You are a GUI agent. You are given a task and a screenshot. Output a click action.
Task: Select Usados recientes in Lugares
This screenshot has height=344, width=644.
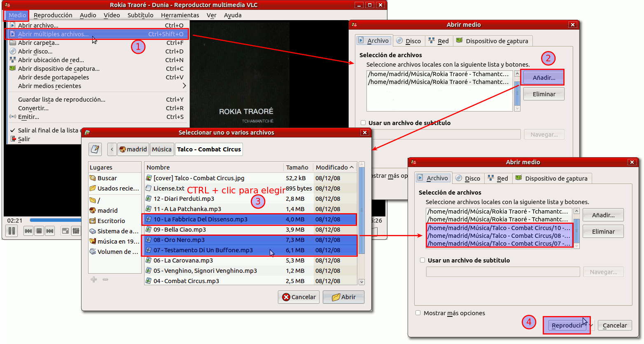[114, 188]
